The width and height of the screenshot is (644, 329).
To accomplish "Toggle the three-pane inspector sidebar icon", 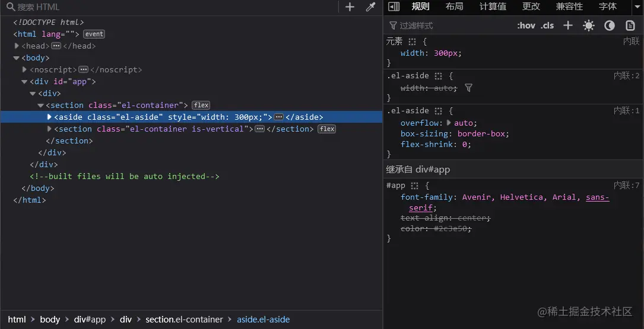I will click(394, 6).
